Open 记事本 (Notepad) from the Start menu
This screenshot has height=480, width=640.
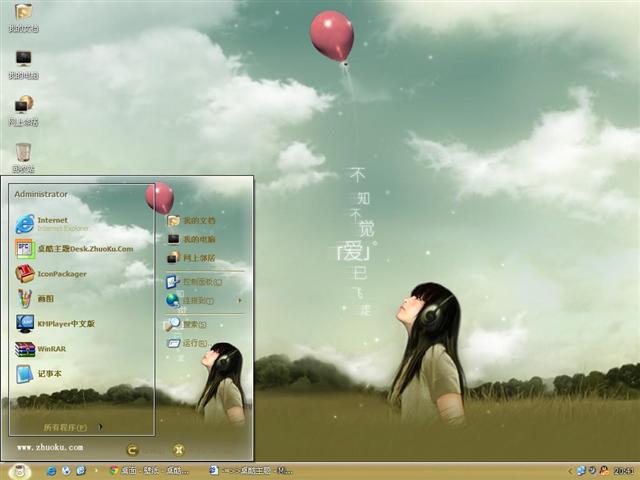click(38, 374)
